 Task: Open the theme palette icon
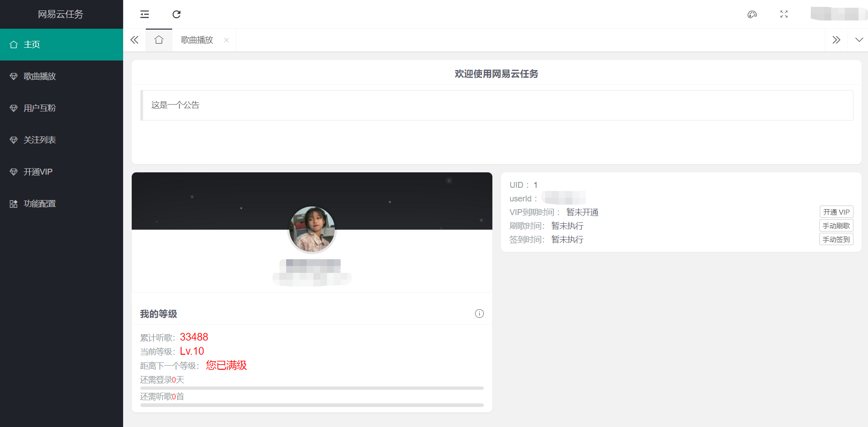(752, 14)
